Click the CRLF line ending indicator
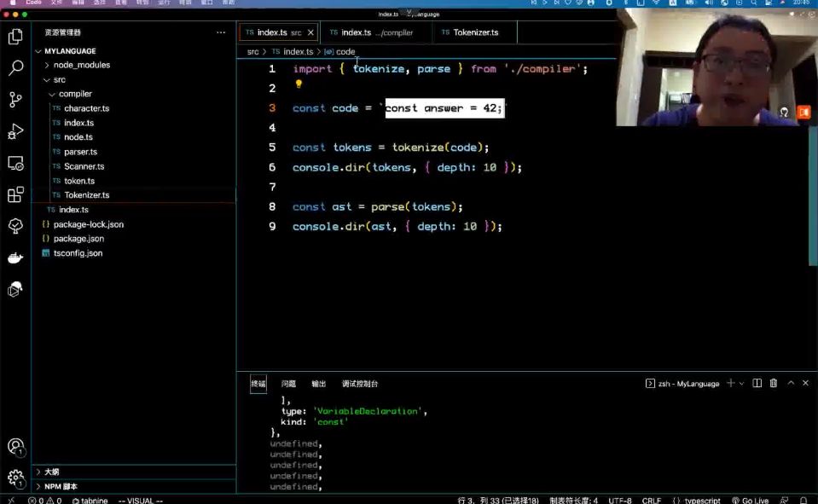Image resolution: width=818 pixels, height=504 pixels. pyautogui.click(x=652, y=501)
